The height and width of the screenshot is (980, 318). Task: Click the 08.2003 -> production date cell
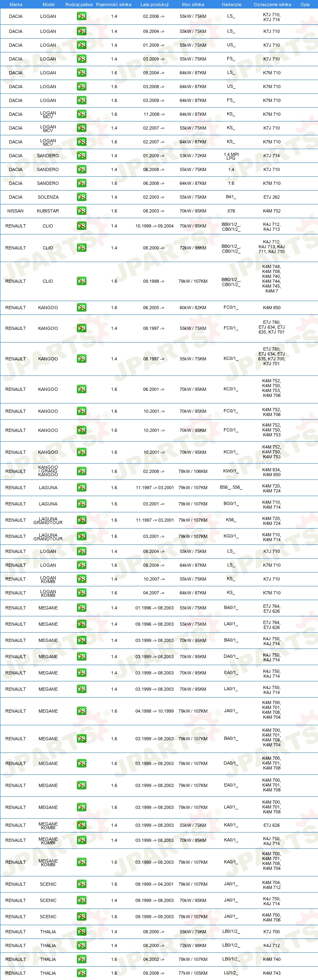point(154,211)
